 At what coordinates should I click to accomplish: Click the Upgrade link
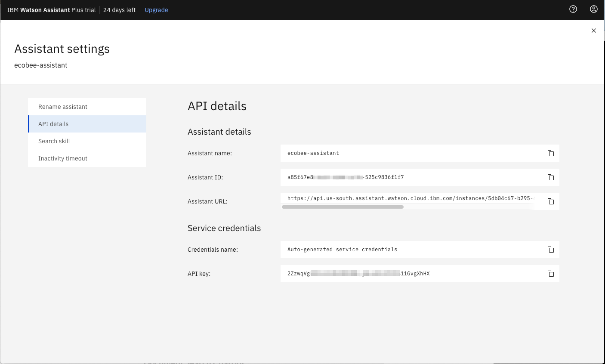(156, 10)
